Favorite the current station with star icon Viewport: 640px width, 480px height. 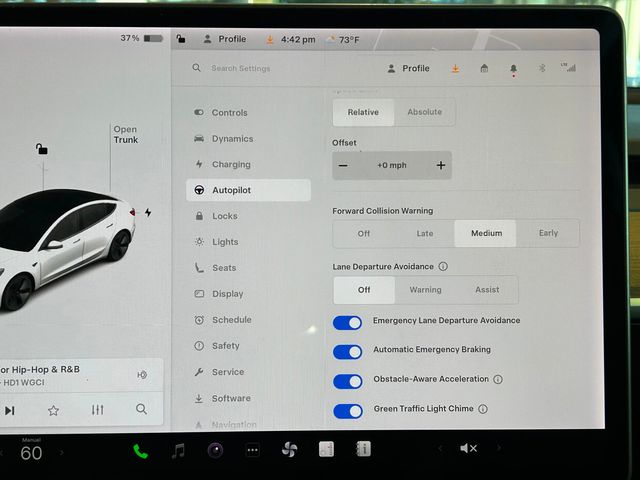[53, 410]
